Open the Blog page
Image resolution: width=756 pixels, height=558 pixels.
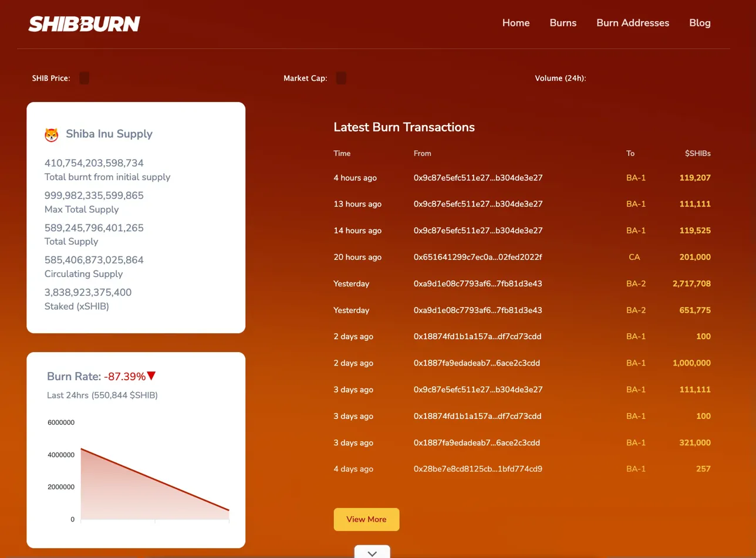coord(700,23)
